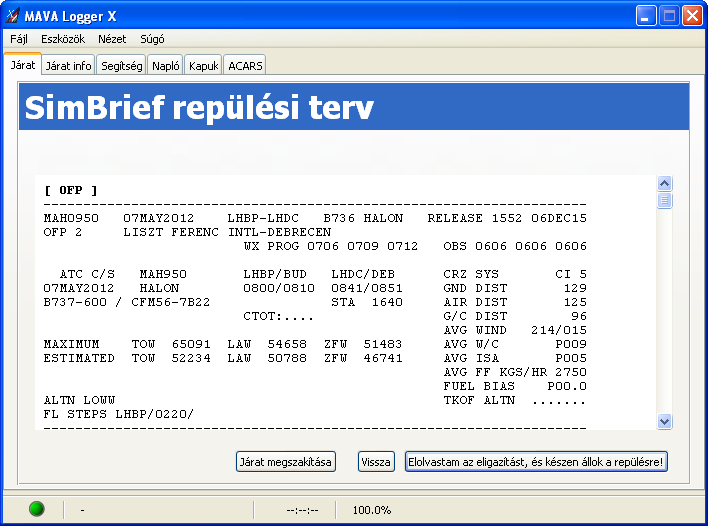
Task: Click the 'TKOF ALTN .......' text
Action: (x=515, y=400)
